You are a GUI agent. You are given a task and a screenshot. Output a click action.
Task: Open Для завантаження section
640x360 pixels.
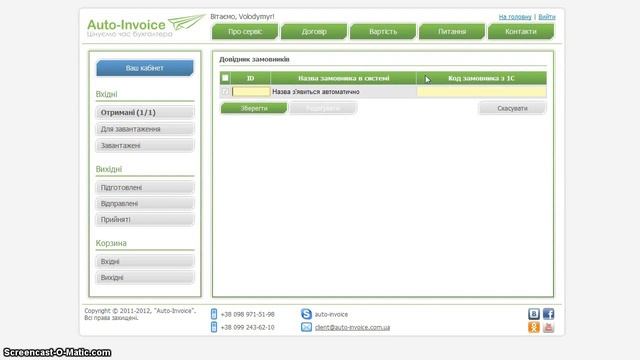coord(145,129)
